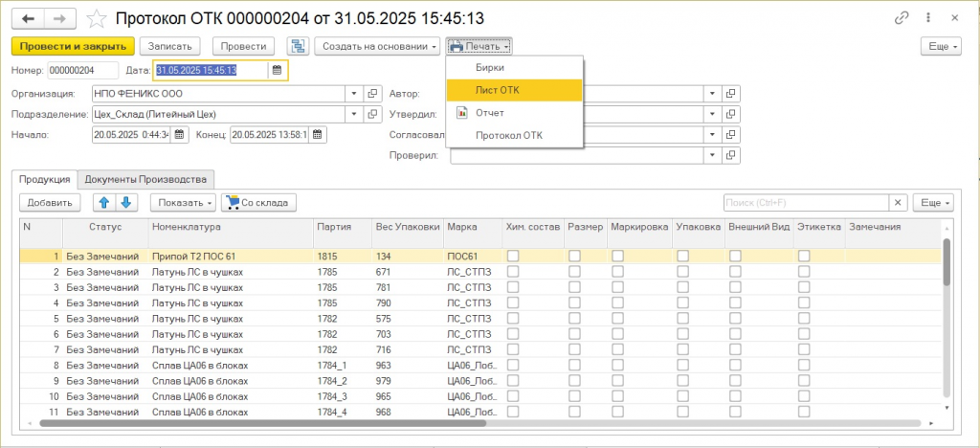Viewport: 980px width, 448px height.
Task: Open calendar for Конец field
Action: click(318, 134)
